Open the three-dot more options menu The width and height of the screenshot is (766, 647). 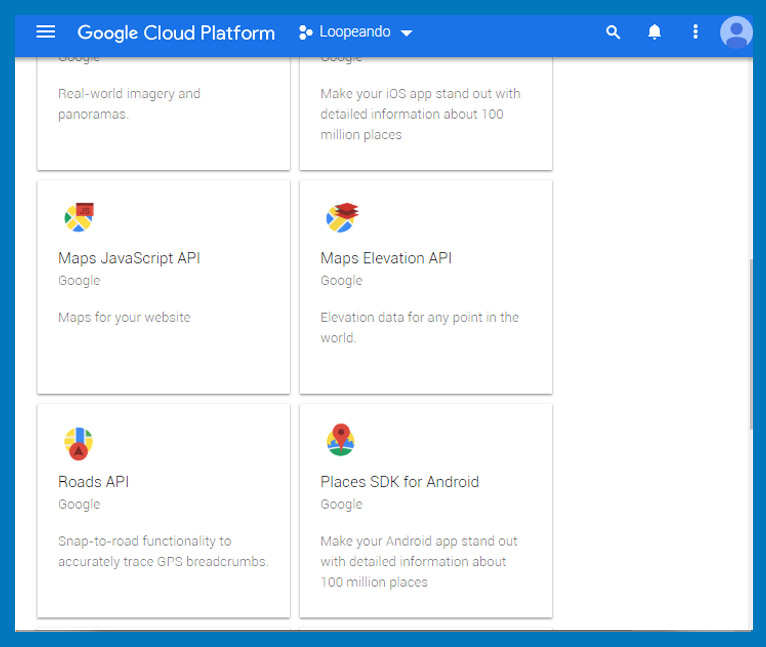click(695, 32)
